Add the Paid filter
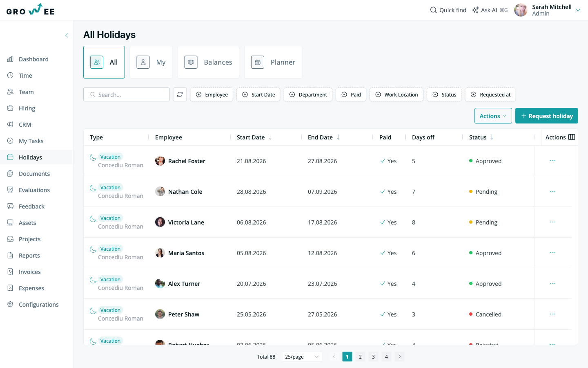 (x=351, y=94)
